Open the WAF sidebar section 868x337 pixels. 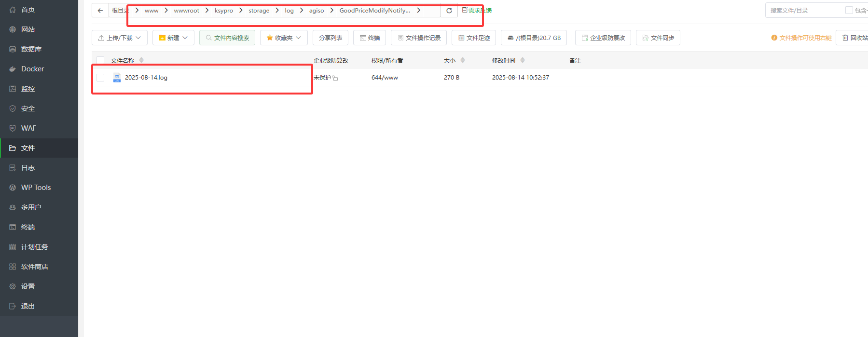(x=28, y=128)
